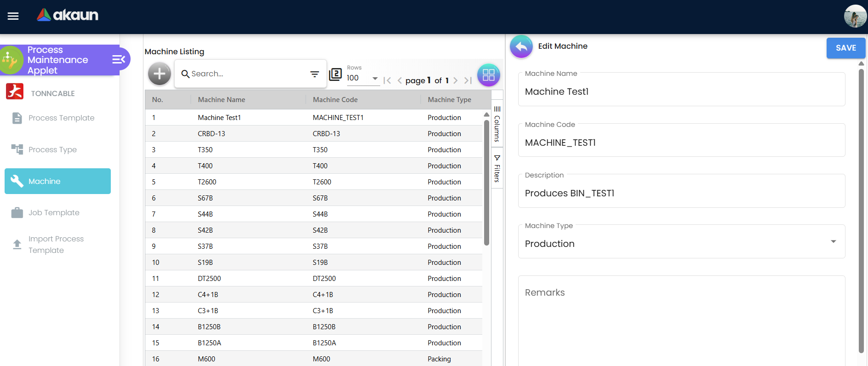Click the back arrow in Edit Machine

pyautogui.click(x=521, y=46)
